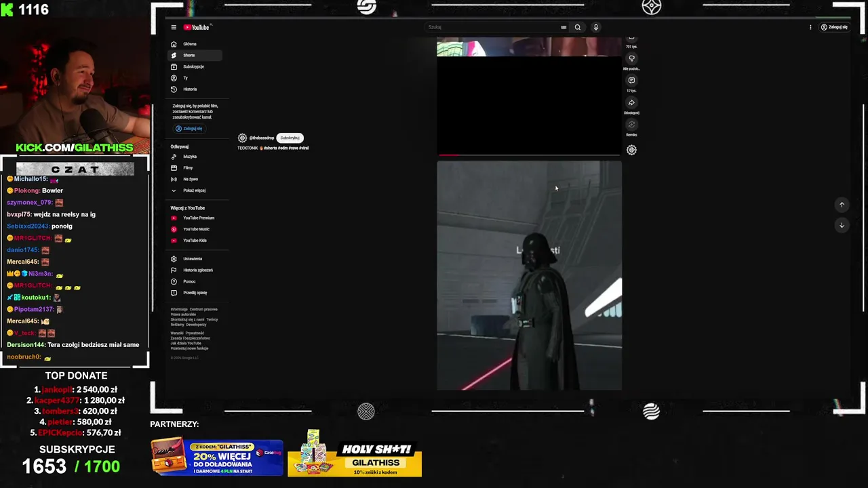Click top donor Kacper4377 entry
The height and width of the screenshot is (488, 868).
(x=76, y=401)
